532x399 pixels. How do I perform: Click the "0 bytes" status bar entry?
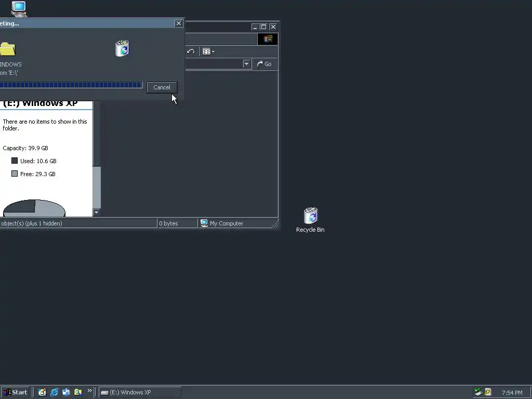pyautogui.click(x=169, y=223)
